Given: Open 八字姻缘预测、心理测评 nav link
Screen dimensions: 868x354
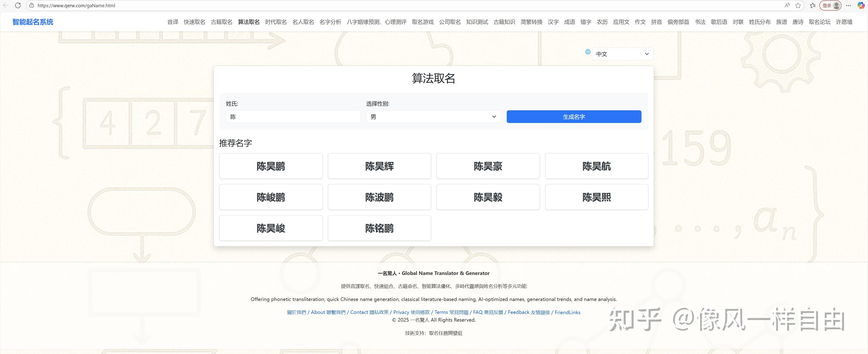Looking at the screenshot, I should point(376,22).
